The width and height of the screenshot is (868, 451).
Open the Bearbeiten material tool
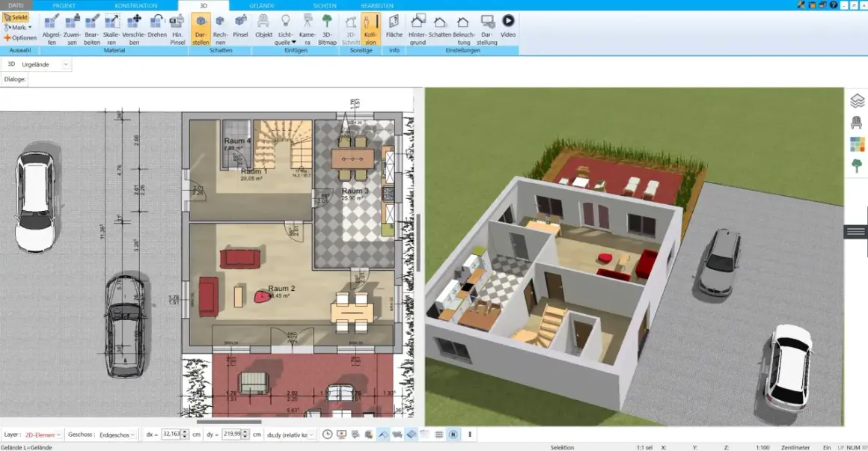92,29
